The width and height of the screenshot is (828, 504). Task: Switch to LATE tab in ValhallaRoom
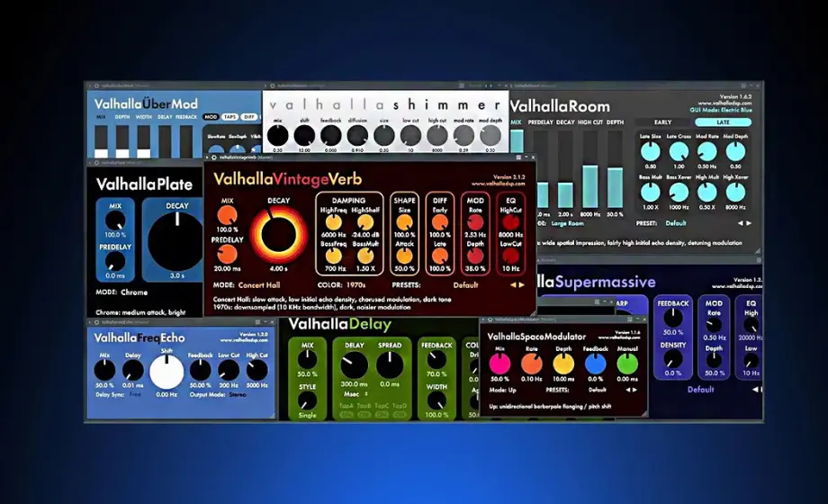coord(723,122)
